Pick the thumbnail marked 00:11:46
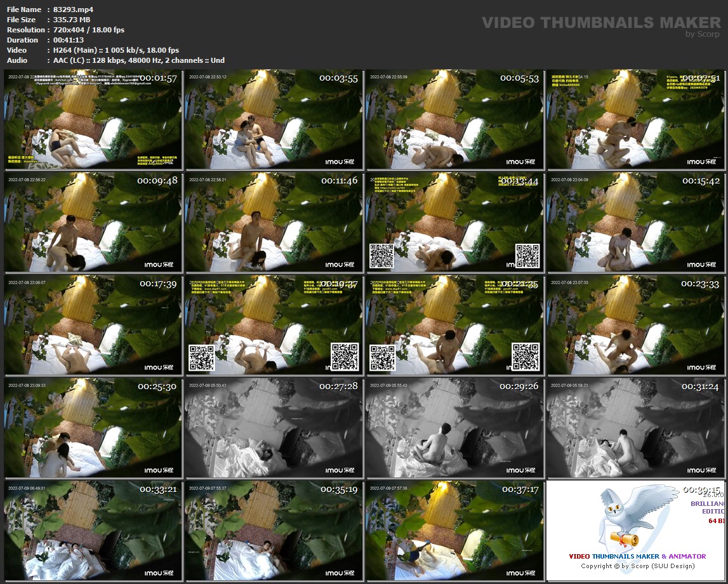The image size is (728, 584). 274,222
